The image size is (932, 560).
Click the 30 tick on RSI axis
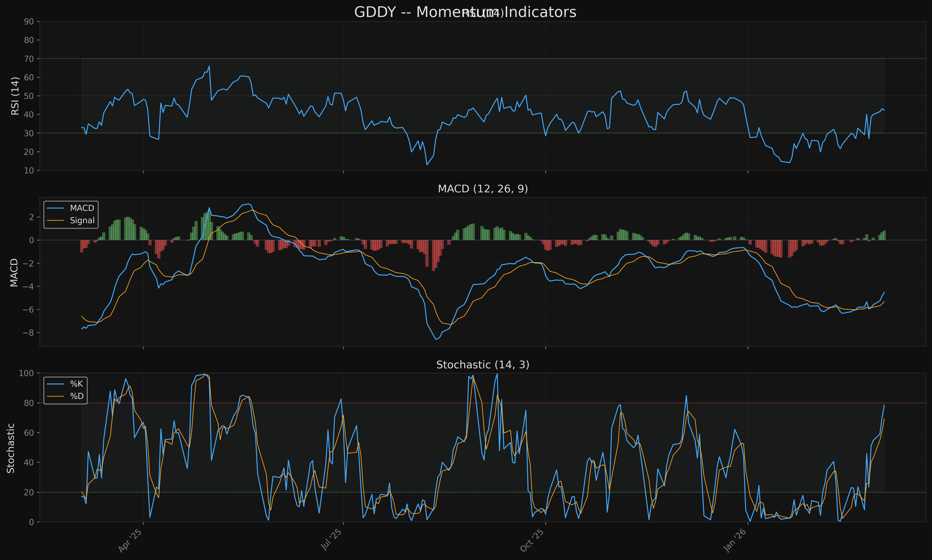[x=29, y=133]
